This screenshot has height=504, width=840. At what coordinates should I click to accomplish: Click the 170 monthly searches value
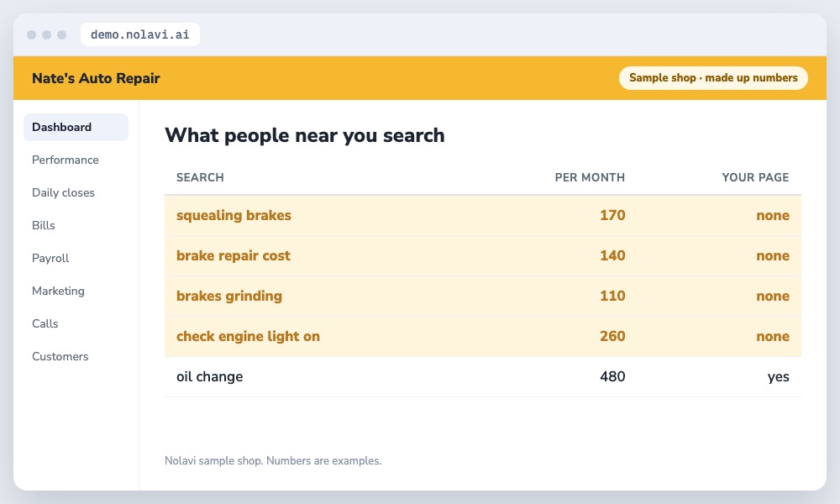pos(612,215)
